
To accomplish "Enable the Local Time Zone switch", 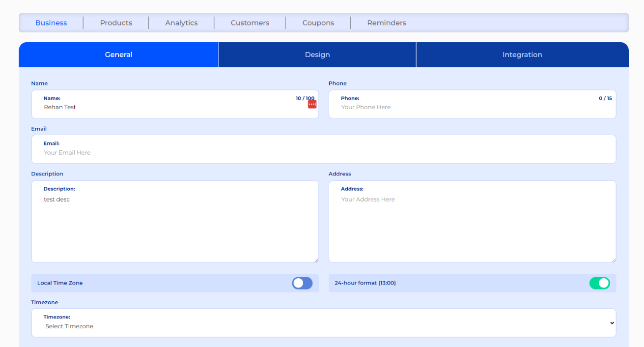I will (x=302, y=283).
